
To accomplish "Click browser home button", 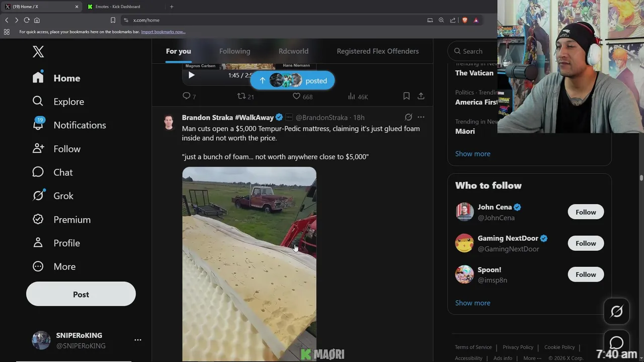I will (37, 20).
